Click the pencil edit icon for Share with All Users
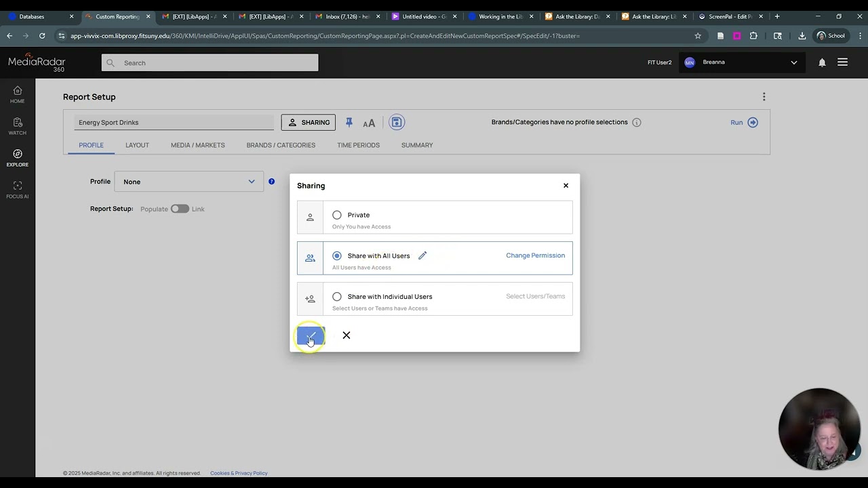Screen dimensions: 868x488 tap(422, 256)
